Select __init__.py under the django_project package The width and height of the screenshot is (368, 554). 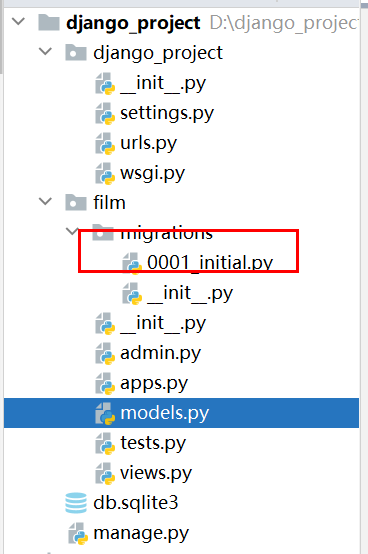pos(163,83)
